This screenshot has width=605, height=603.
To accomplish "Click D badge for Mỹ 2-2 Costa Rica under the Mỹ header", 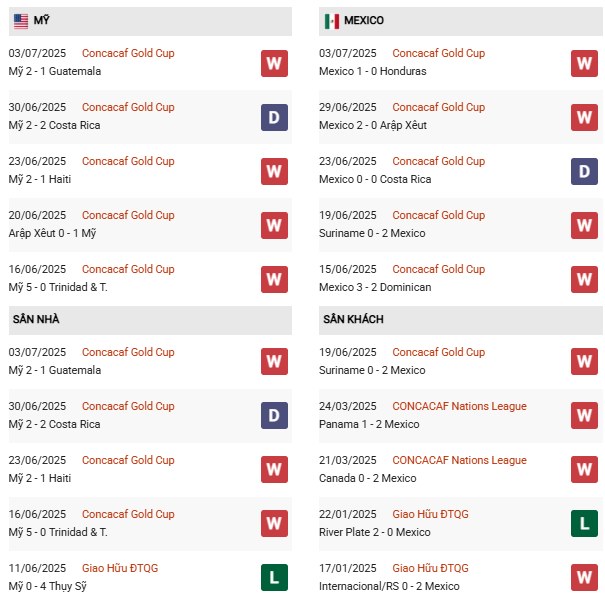I will pyautogui.click(x=275, y=118).
